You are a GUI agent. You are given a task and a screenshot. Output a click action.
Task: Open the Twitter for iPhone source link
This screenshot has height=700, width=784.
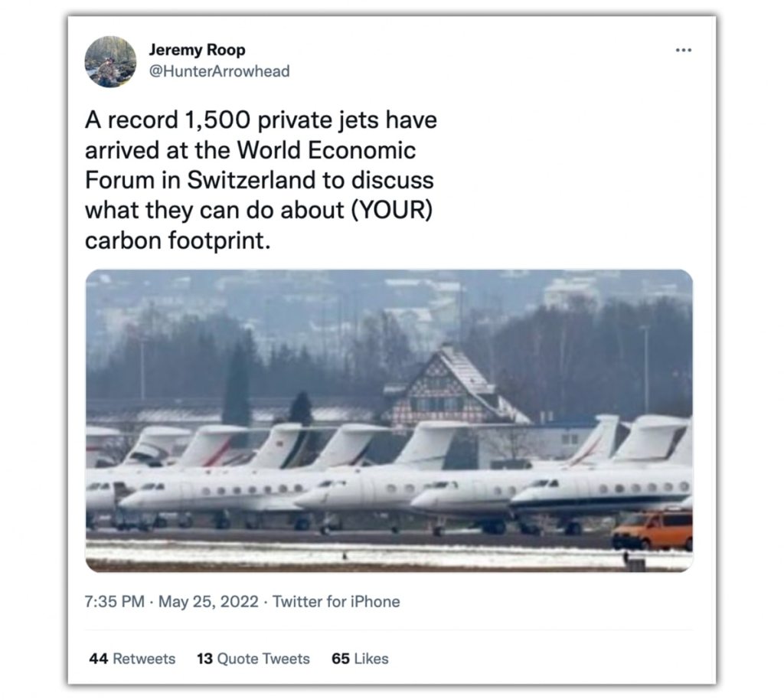(x=336, y=602)
